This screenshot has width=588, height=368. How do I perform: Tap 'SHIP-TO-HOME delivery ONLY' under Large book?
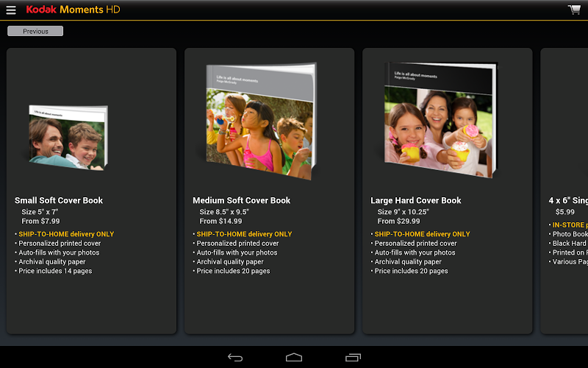tap(422, 234)
